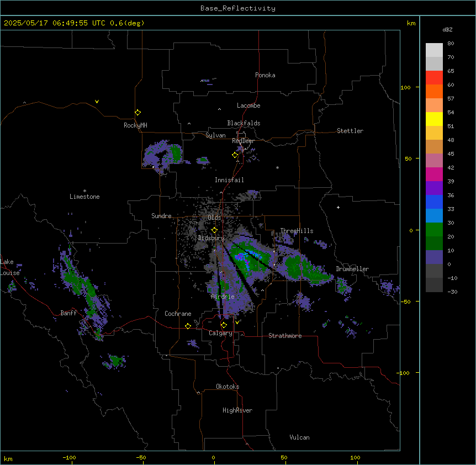
Task: Click the yellow diamond marker south of RedDeer
Action: pyautogui.click(x=235, y=155)
